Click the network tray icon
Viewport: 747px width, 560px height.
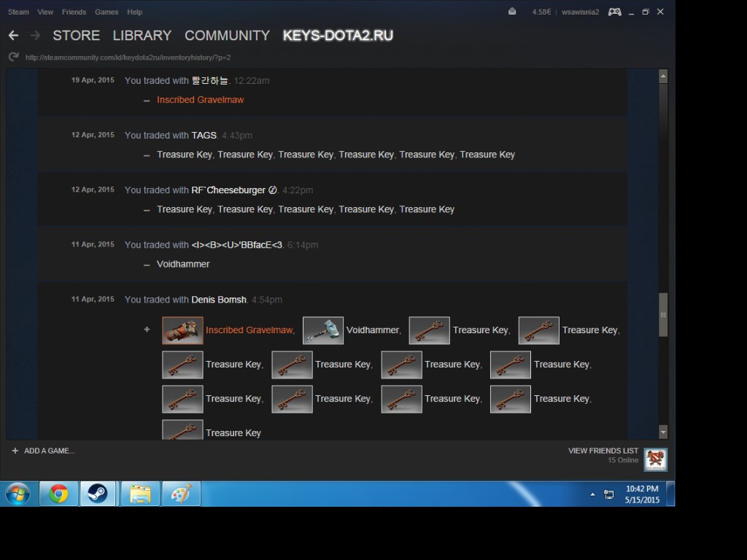(x=609, y=494)
